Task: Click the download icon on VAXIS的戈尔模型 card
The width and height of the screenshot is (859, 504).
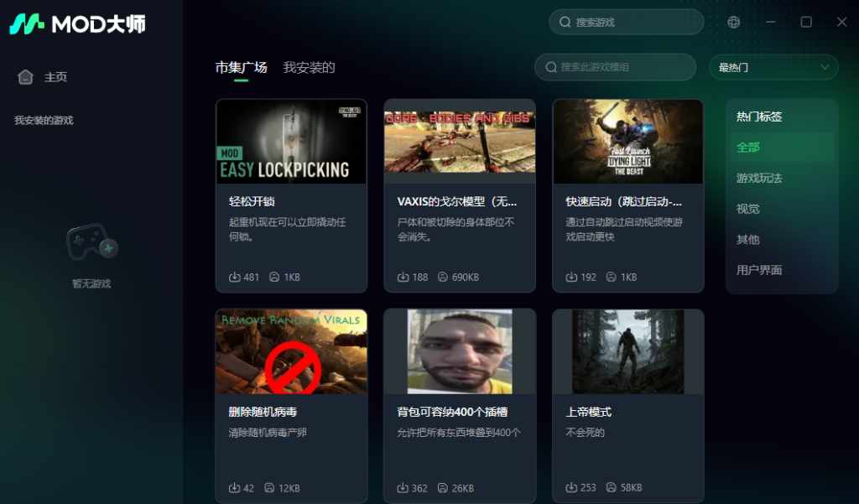Action: pos(403,277)
